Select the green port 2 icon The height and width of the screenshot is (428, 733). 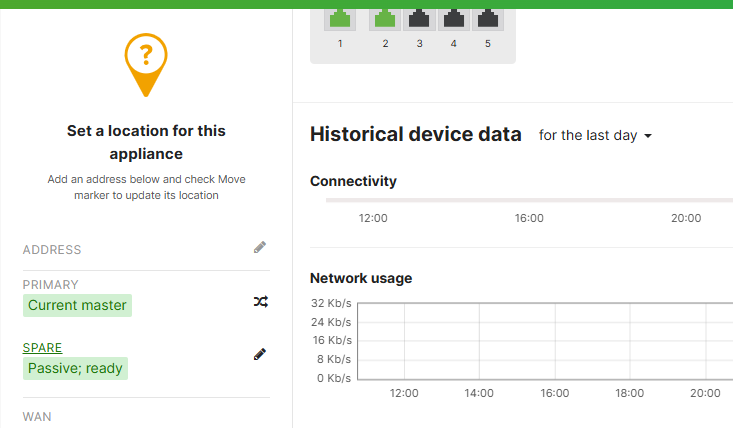click(385, 19)
